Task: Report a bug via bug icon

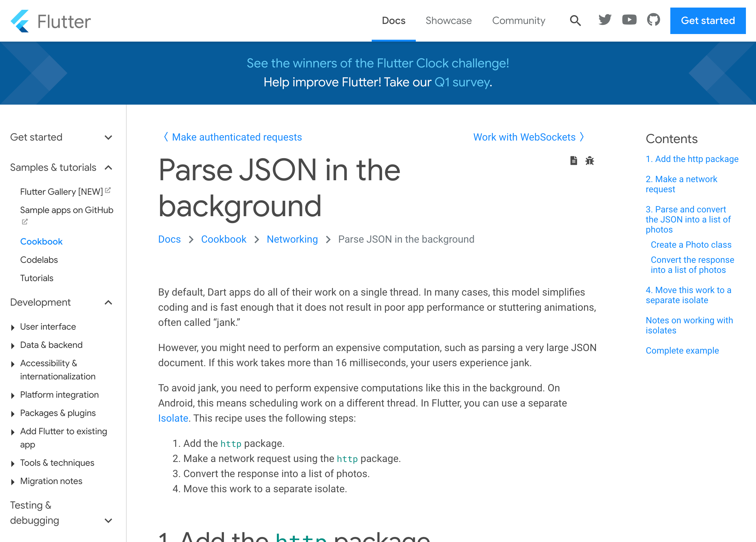Action: tap(590, 161)
